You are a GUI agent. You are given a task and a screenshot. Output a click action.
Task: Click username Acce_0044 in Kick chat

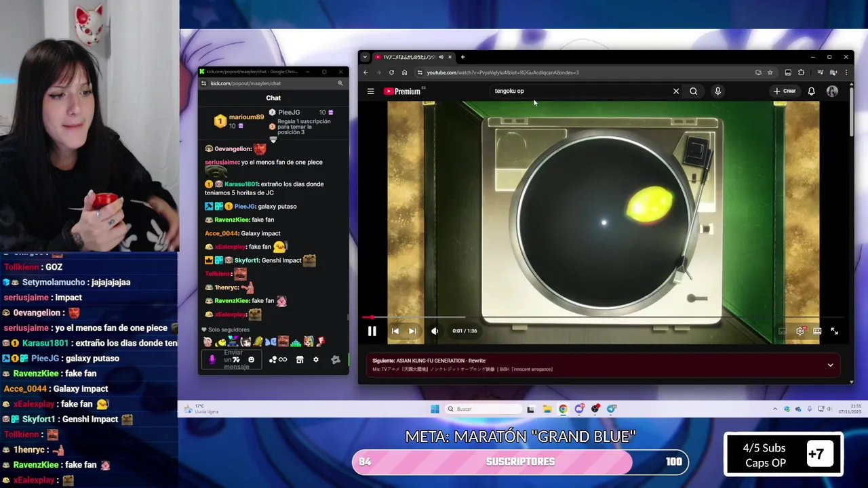tap(222, 233)
